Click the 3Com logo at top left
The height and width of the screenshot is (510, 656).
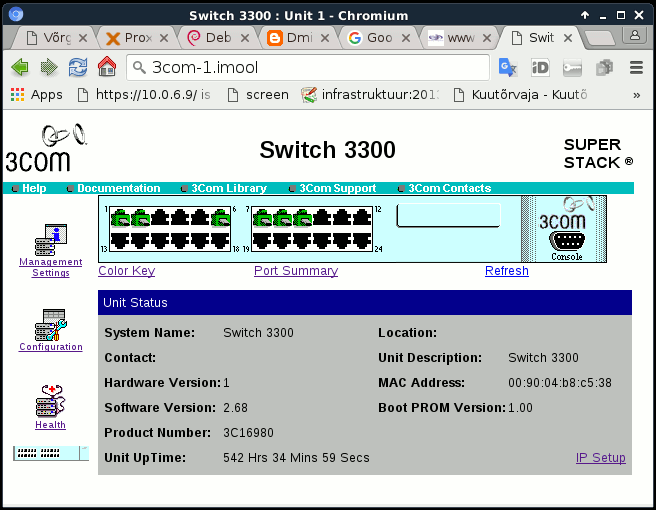(x=45, y=148)
